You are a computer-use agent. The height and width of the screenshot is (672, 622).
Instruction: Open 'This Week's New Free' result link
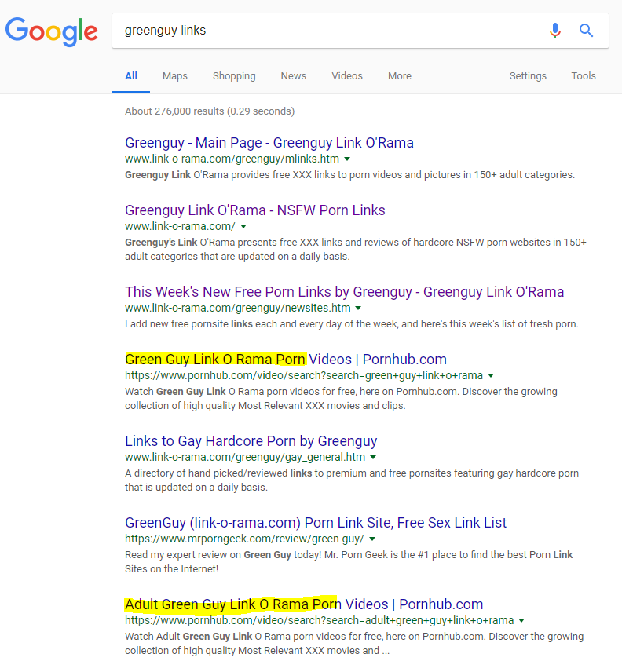point(344,292)
